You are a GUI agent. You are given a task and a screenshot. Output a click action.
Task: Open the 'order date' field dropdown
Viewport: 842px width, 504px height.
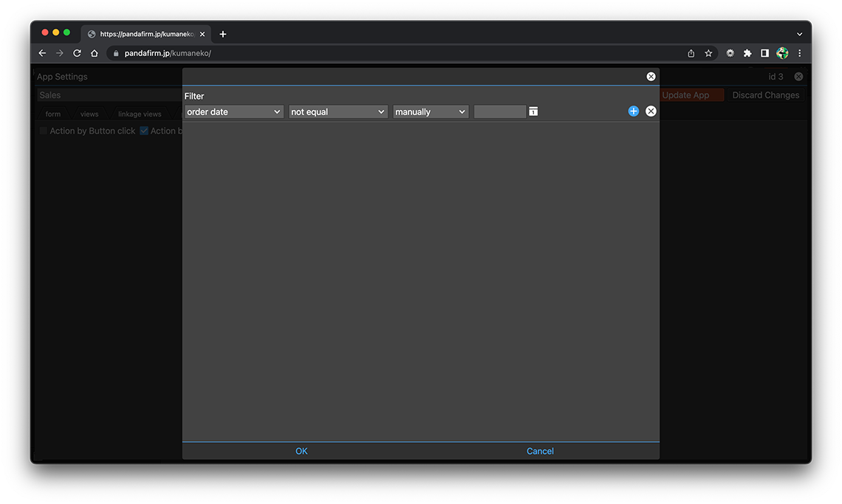coord(233,112)
